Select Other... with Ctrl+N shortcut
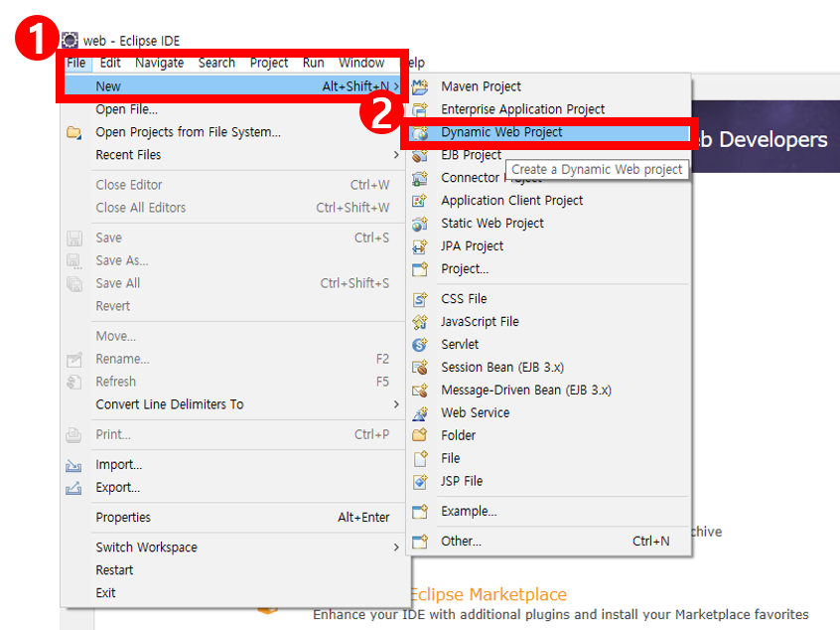The height and width of the screenshot is (630, 840). (x=548, y=541)
